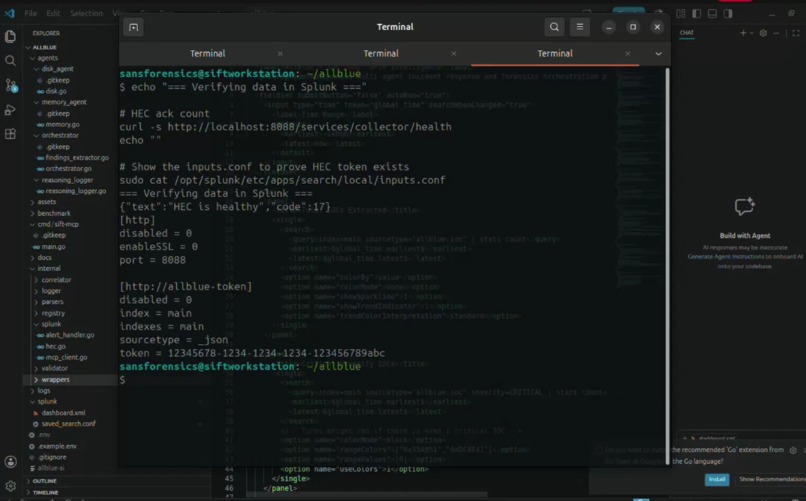Open the Edit menu in VS Code
The width and height of the screenshot is (806, 501).
point(53,13)
